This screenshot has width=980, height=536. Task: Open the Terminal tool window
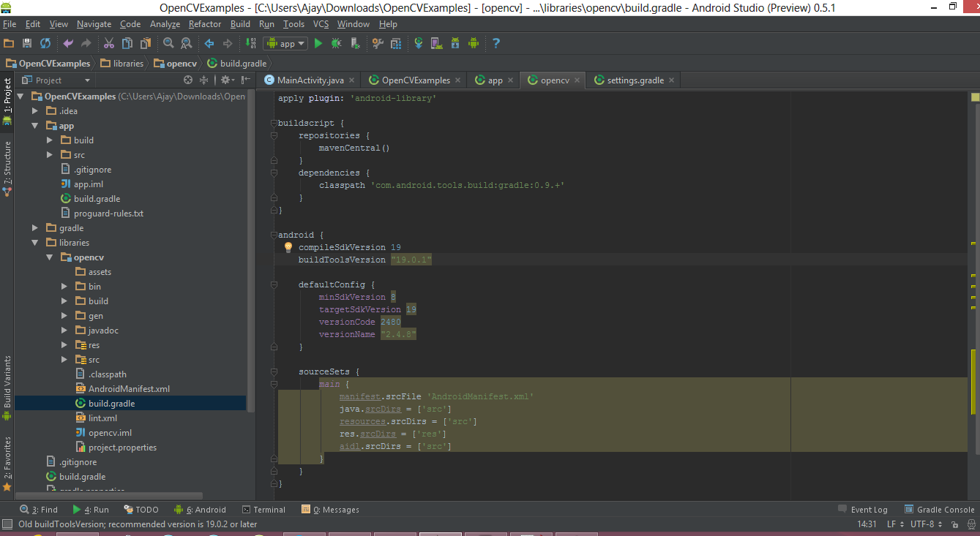tap(264, 510)
